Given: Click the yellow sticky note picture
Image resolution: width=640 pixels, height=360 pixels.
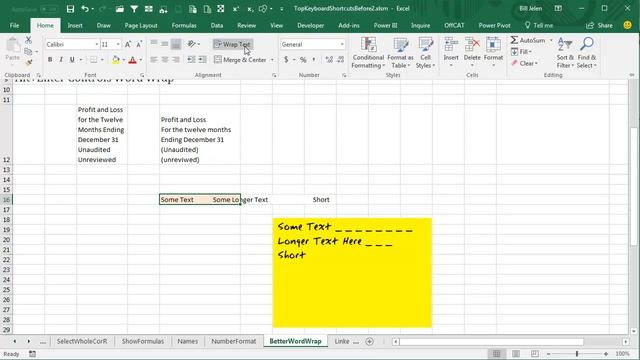Looking at the screenshot, I should coord(352,273).
